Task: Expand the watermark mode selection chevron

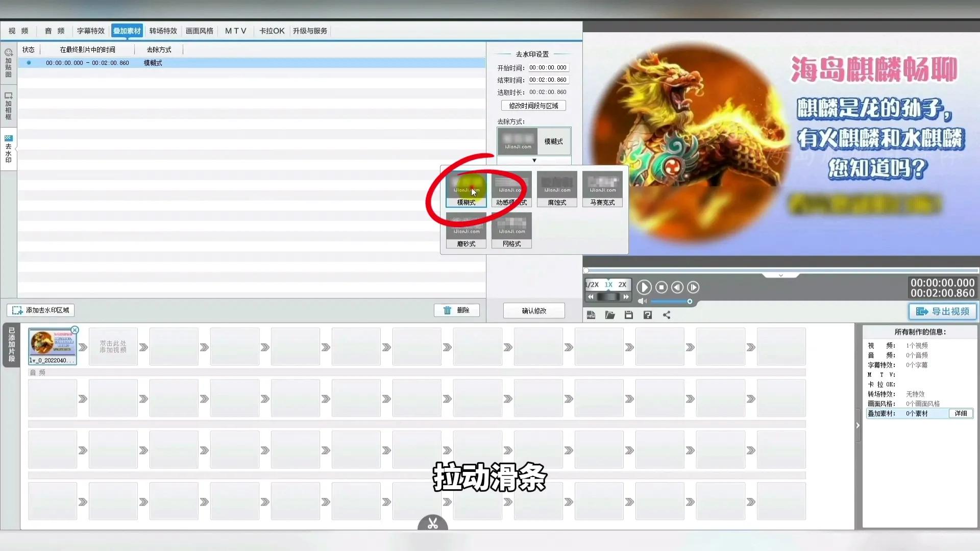Action: (x=534, y=160)
